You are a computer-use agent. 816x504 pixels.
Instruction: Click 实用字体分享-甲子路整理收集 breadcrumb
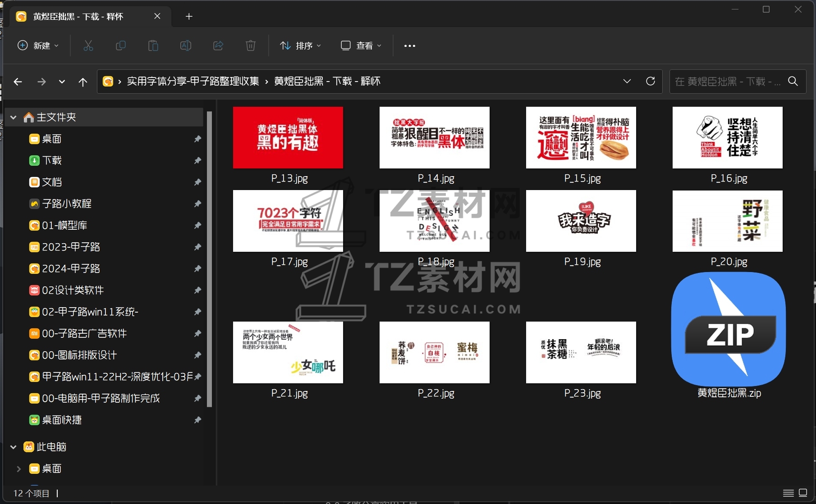193,81
